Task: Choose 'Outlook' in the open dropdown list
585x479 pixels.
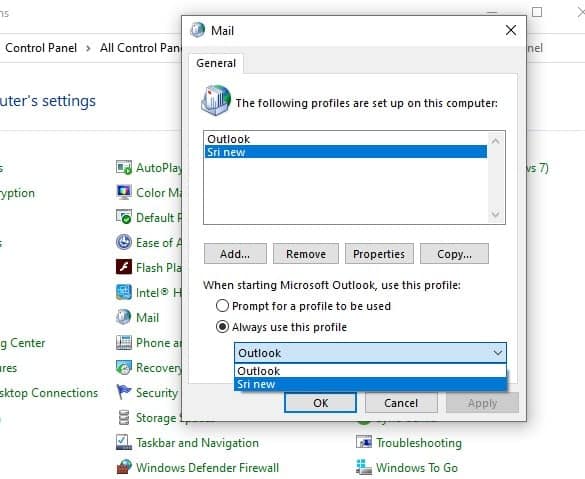Action: coord(370,371)
